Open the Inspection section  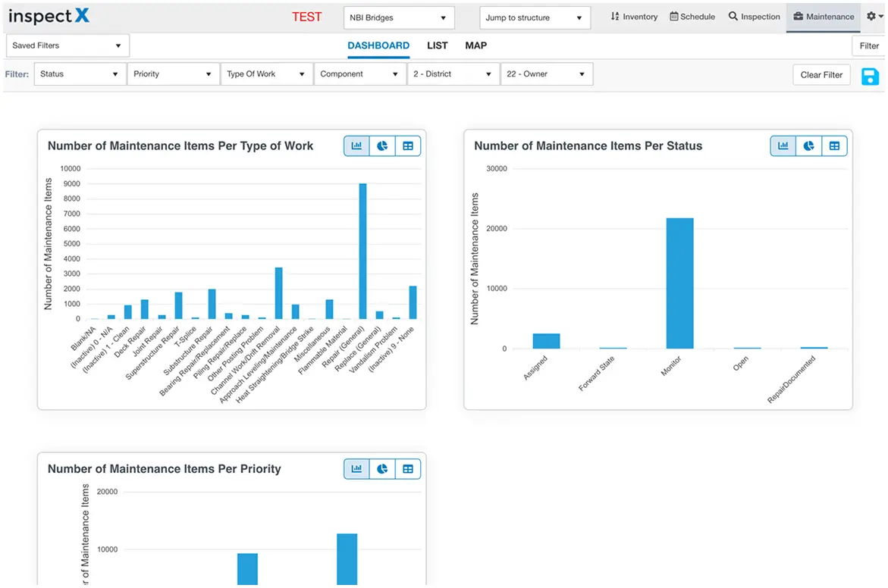pos(754,16)
